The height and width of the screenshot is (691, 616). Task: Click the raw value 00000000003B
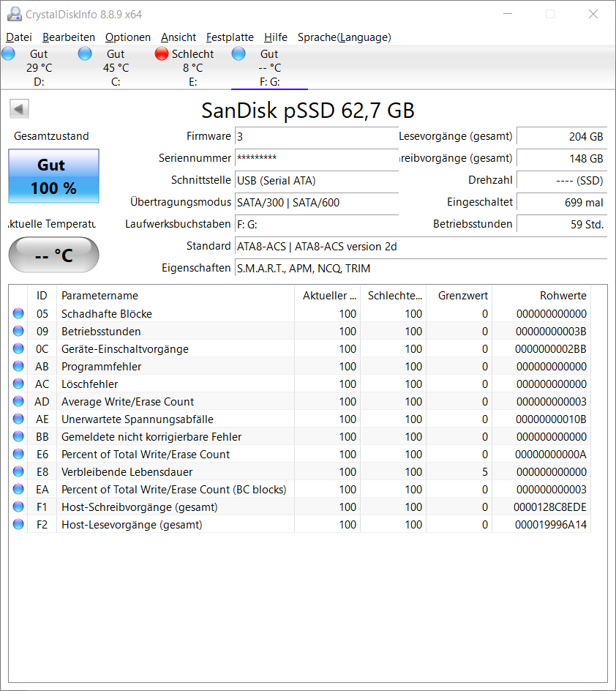coord(551,331)
